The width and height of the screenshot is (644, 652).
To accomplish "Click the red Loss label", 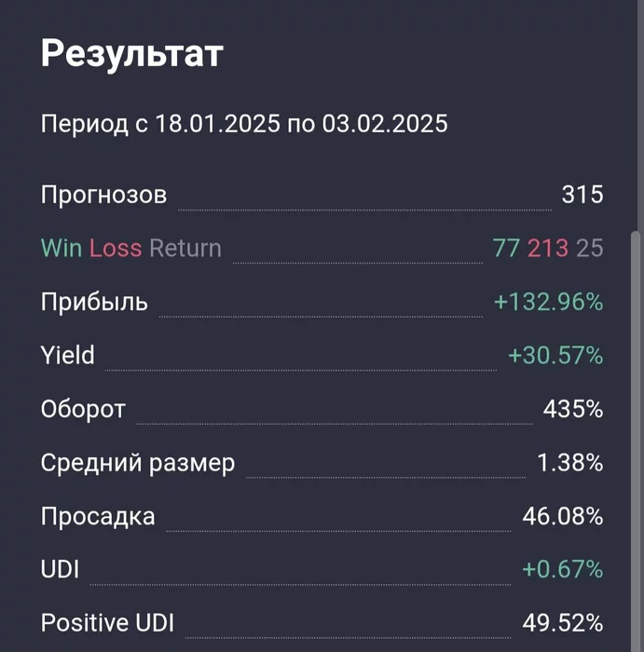I will click(116, 249).
